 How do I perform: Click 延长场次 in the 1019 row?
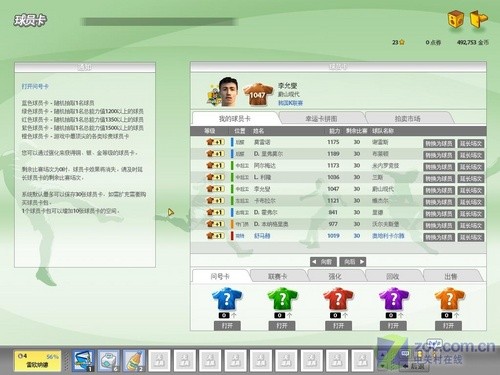471,237
